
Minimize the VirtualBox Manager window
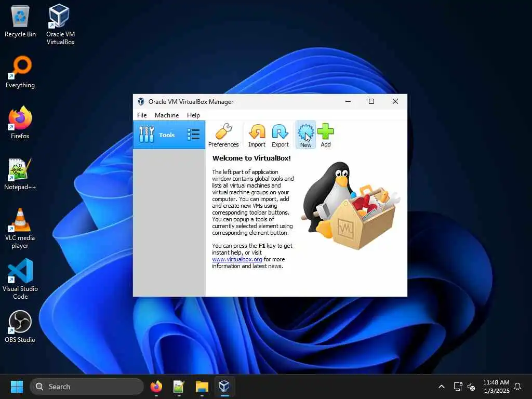point(348,101)
